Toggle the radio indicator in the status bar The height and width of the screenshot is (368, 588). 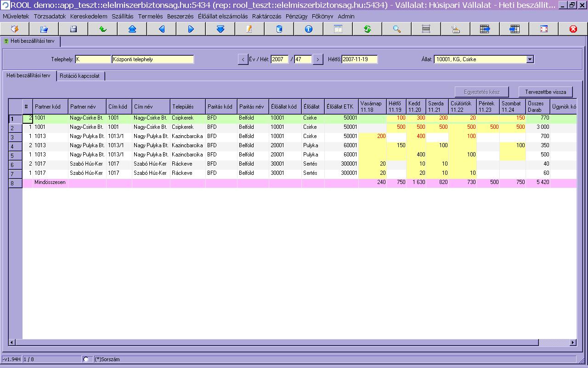(86, 359)
